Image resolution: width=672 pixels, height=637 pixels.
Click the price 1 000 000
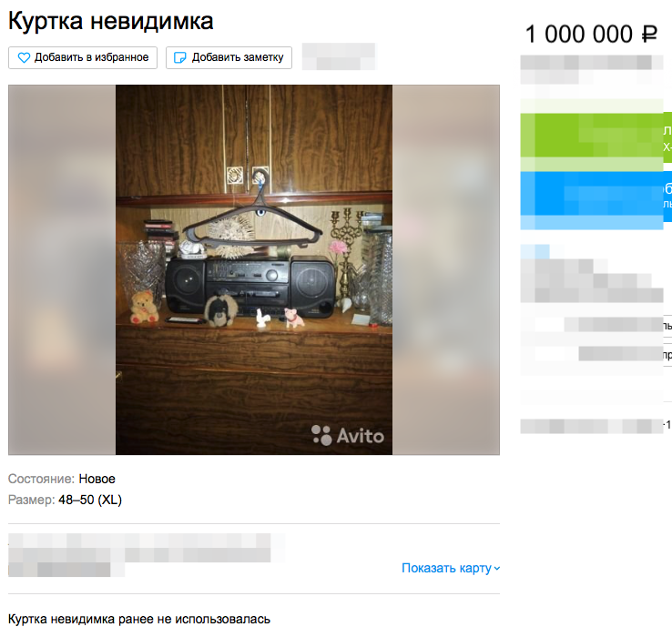(578, 34)
